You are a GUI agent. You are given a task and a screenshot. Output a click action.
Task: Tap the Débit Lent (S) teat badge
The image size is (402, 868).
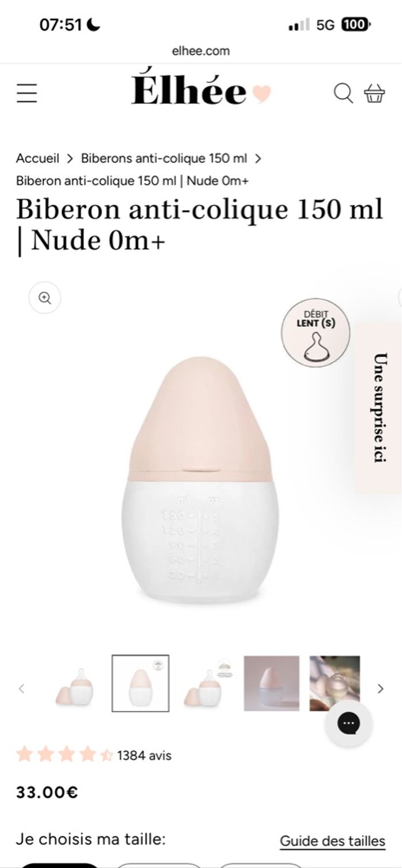coord(315,332)
